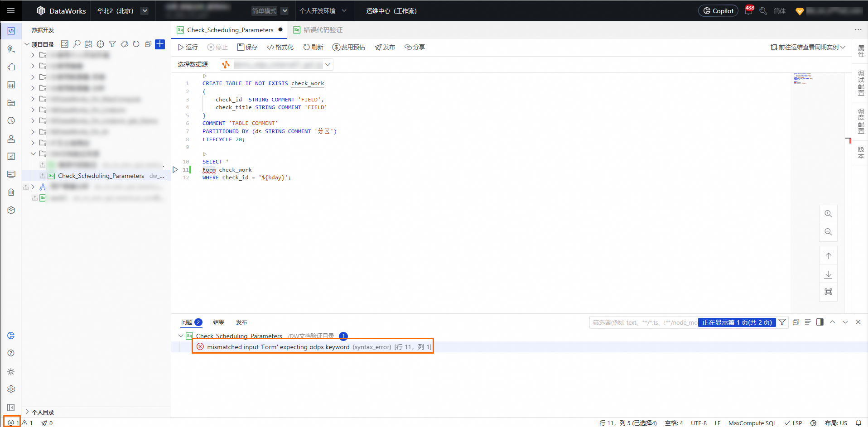The height and width of the screenshot is (427, 868).
Task: Close the bottom problems panel
Action: point(858,322)
